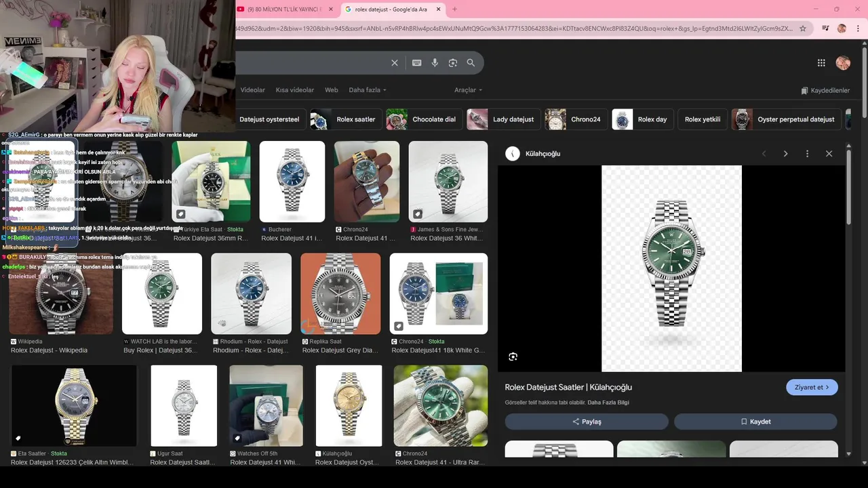Open the Daha Fazla Bilgi link
Screen dimensions: 868x488
coord(608,403)
